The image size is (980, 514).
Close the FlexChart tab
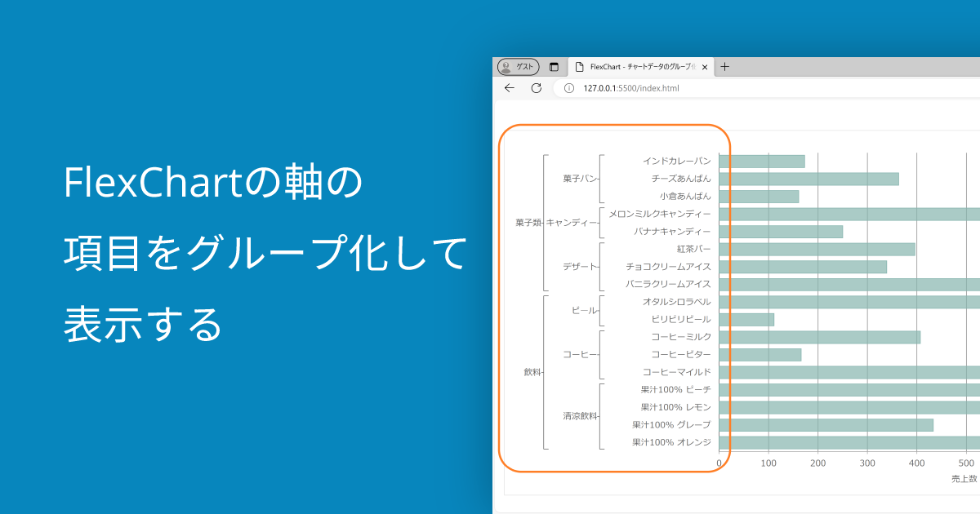coord(704,67)
